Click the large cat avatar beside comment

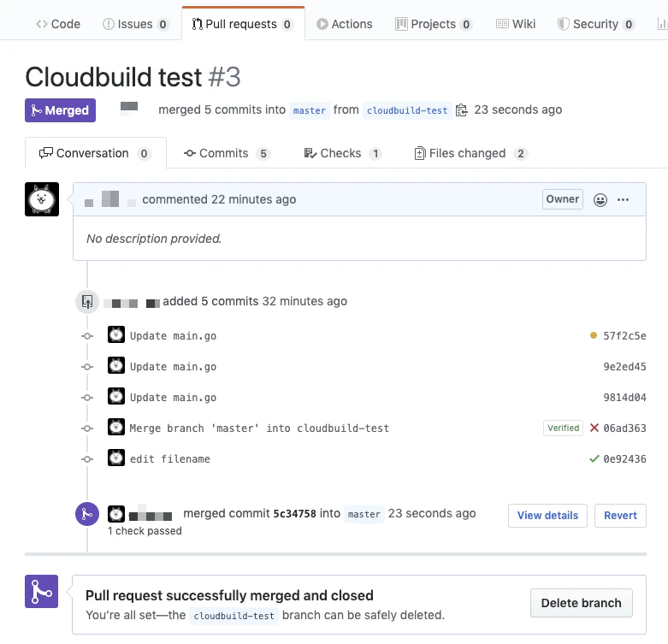(x=42, y=199)
